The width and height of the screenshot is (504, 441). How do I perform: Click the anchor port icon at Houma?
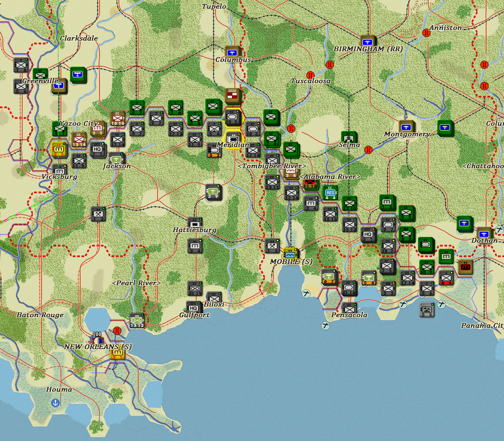click(x=56, y=403)
